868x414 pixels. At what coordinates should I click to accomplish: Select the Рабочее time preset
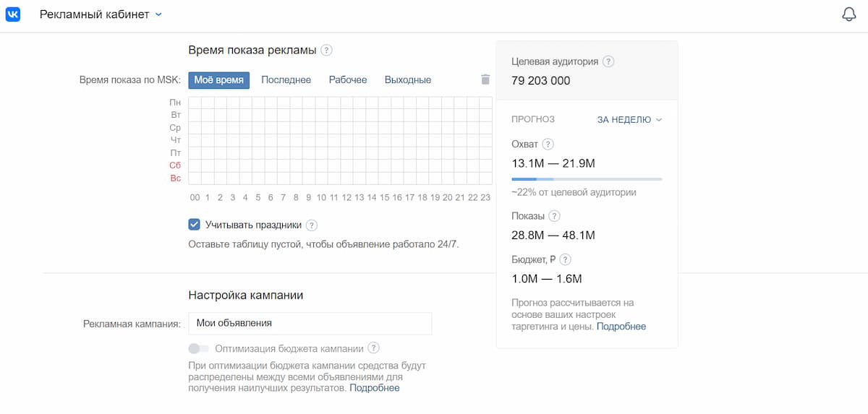click(x=348, y=80)
